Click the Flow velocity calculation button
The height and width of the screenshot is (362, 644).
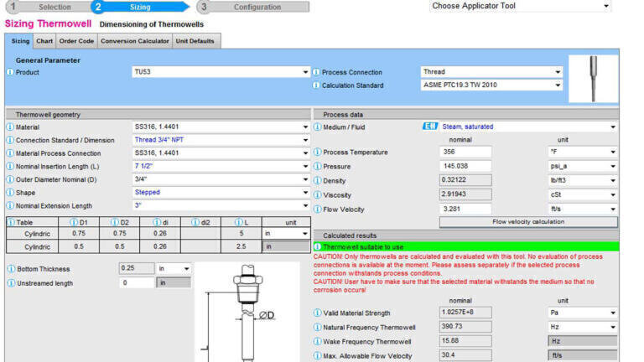pos(528,221)
